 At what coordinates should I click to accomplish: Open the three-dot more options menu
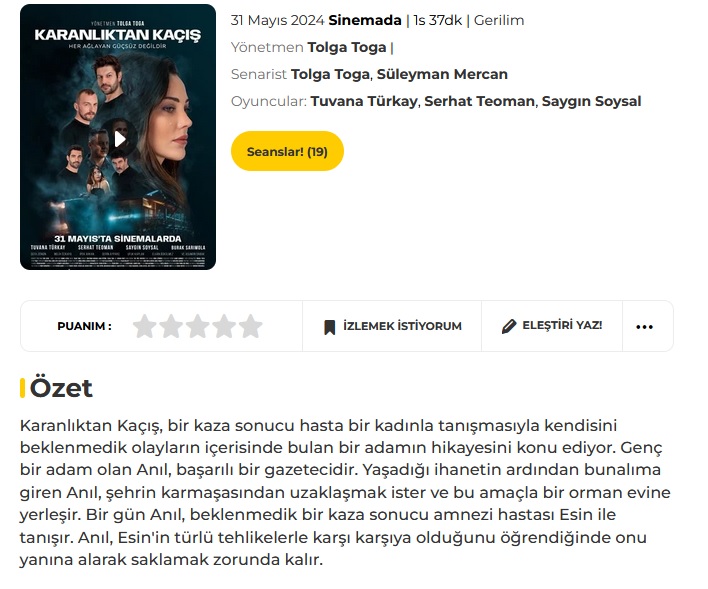[644, 327]
